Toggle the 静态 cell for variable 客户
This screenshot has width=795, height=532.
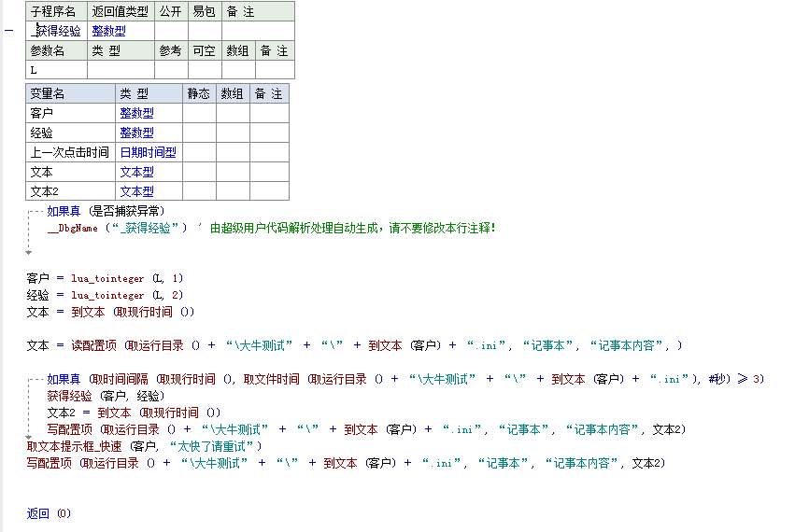199,113
